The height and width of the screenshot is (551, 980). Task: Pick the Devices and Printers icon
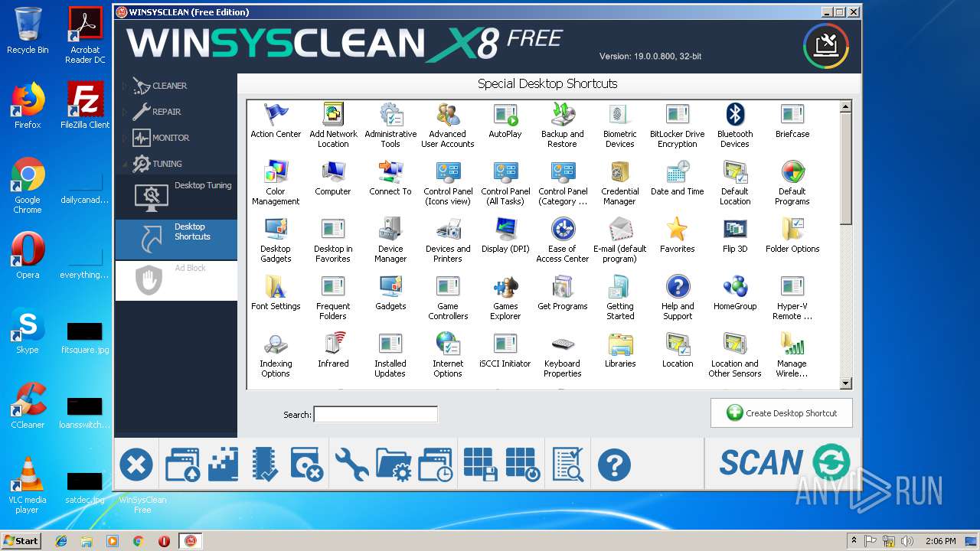(448, 230)
